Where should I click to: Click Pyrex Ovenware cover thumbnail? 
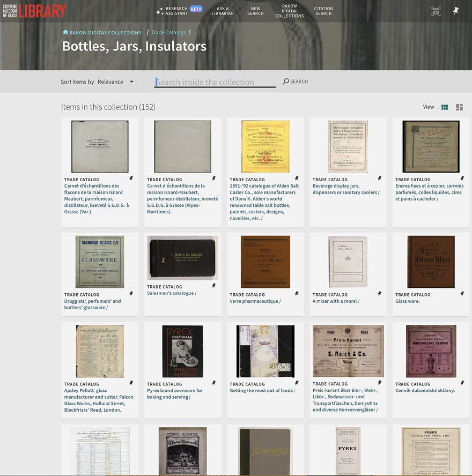tap(182, 351)
